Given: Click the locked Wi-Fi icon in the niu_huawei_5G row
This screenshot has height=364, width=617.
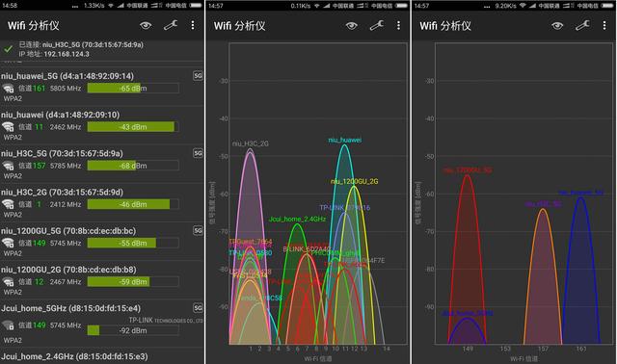Looking at the screenshot, I should click(x=9, y=89).
